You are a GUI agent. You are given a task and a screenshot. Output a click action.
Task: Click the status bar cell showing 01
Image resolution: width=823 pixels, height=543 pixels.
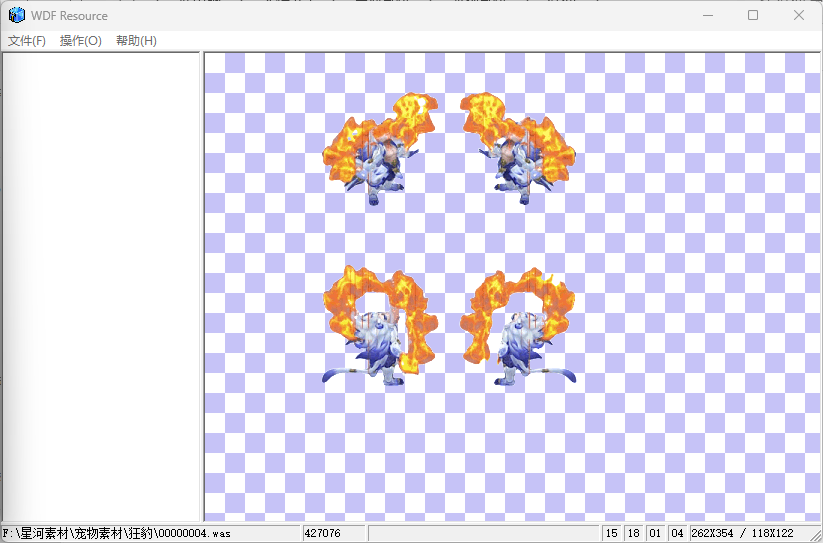point(656,533)
